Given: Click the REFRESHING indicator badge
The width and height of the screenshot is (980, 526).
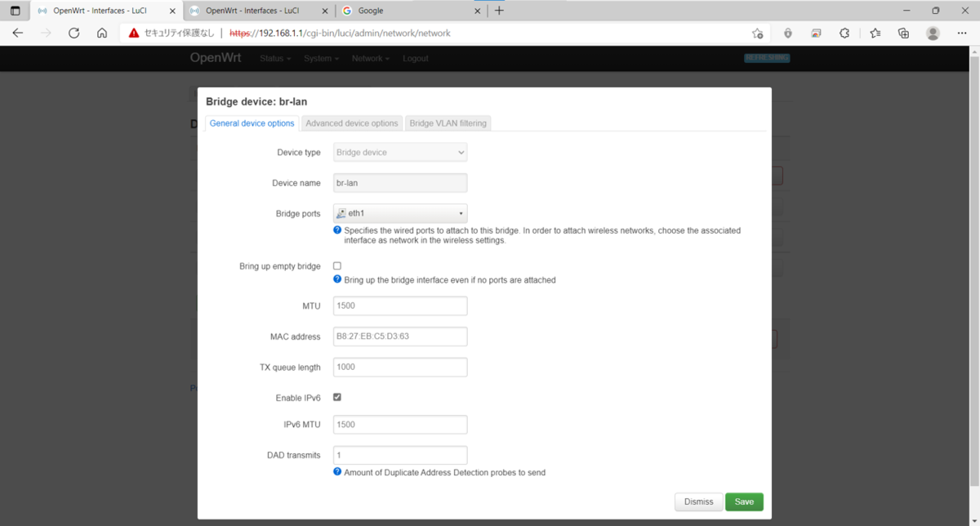Looking at the screenshot, I should point(767,58).
